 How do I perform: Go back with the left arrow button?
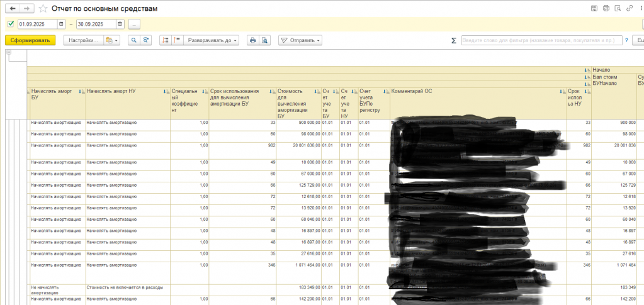13,8
